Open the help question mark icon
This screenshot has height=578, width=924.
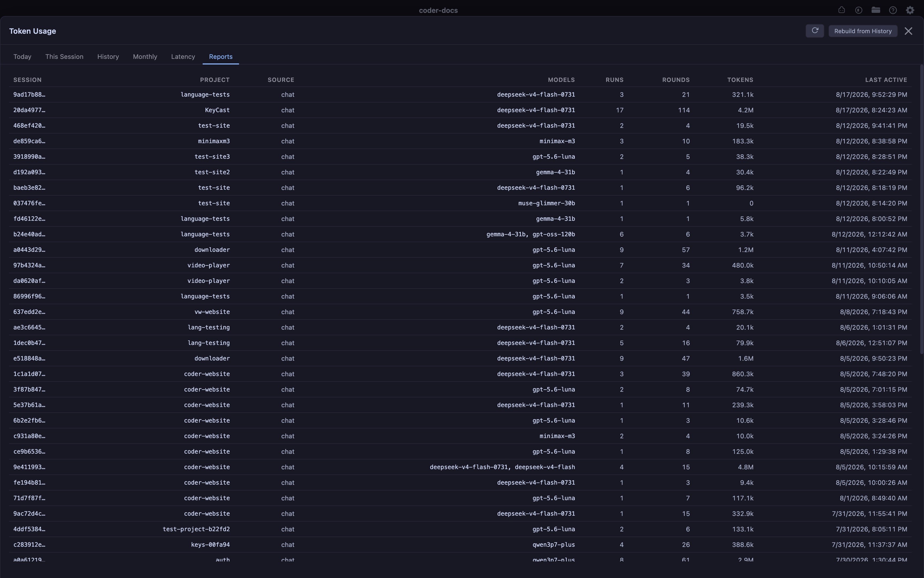point(893,10)
